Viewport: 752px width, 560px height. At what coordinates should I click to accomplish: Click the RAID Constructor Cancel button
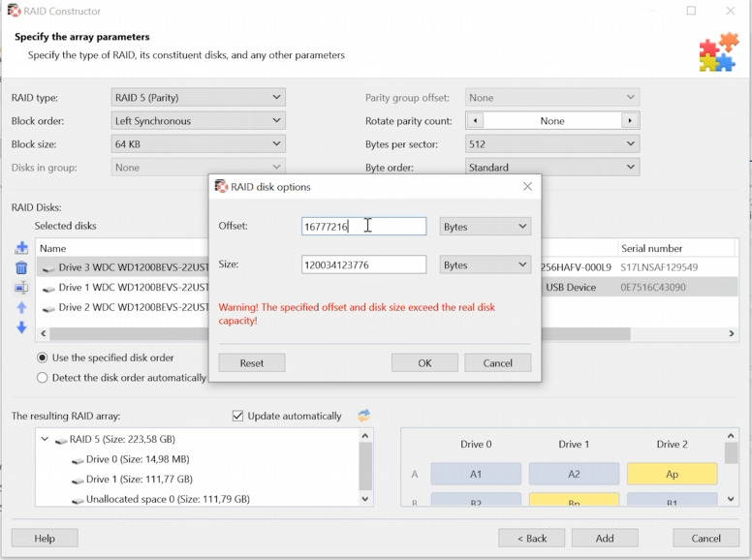tap(705, 538)
